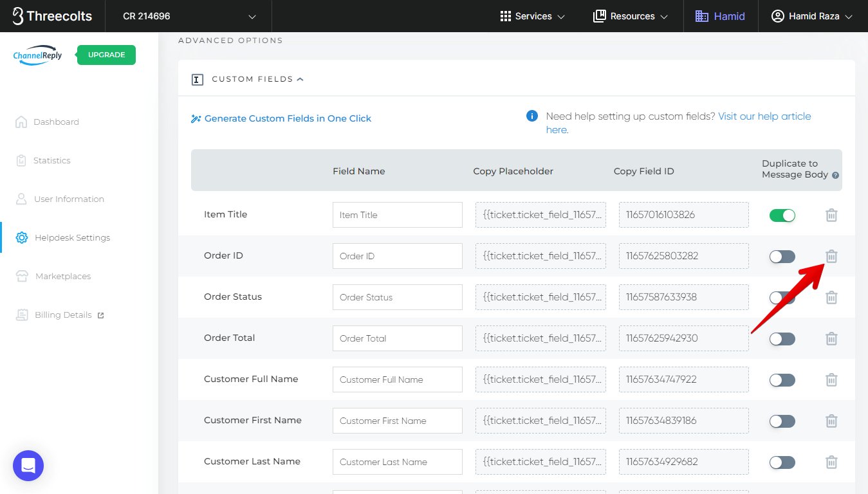This screenshot has width=868, height=494.
Task: Click the Threecolts logo
Action: [52, 16]
